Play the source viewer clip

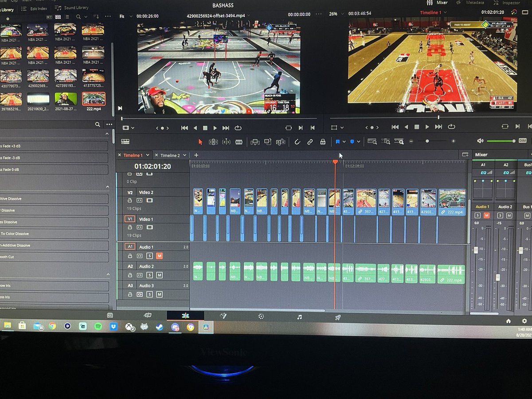pos(215,128)
